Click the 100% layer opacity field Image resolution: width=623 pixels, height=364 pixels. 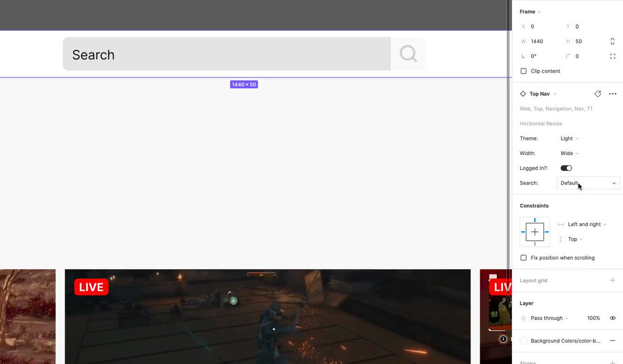593,318
